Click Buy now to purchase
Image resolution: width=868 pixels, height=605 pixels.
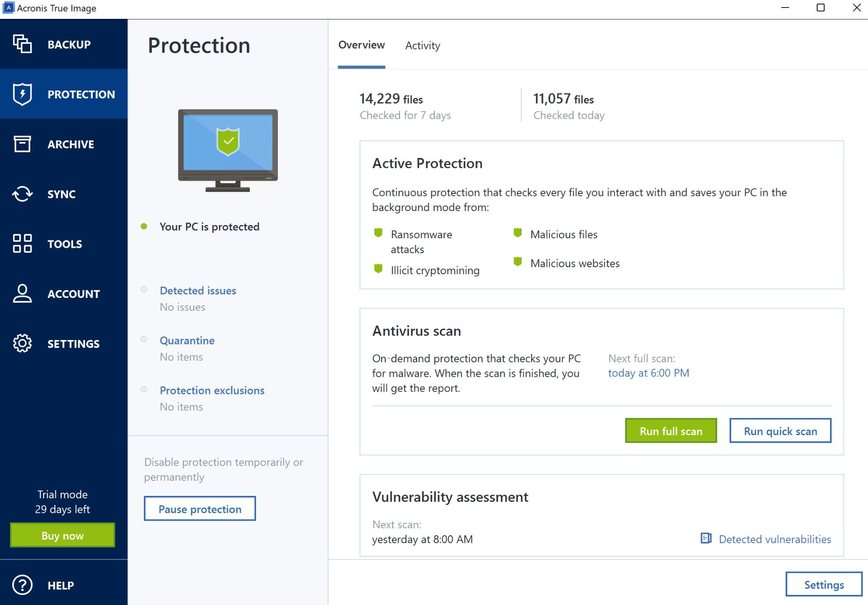click(62, 535)
